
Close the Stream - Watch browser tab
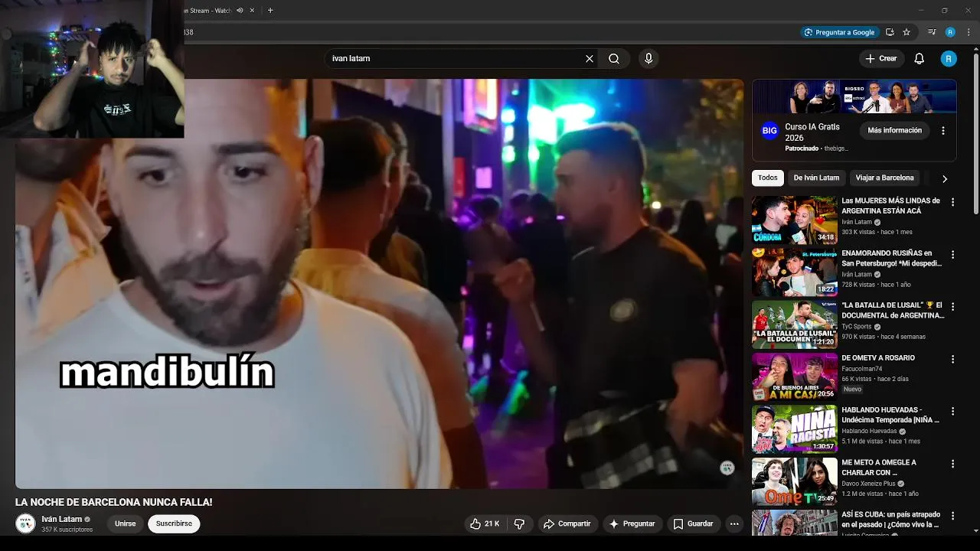tap(252, 10)
